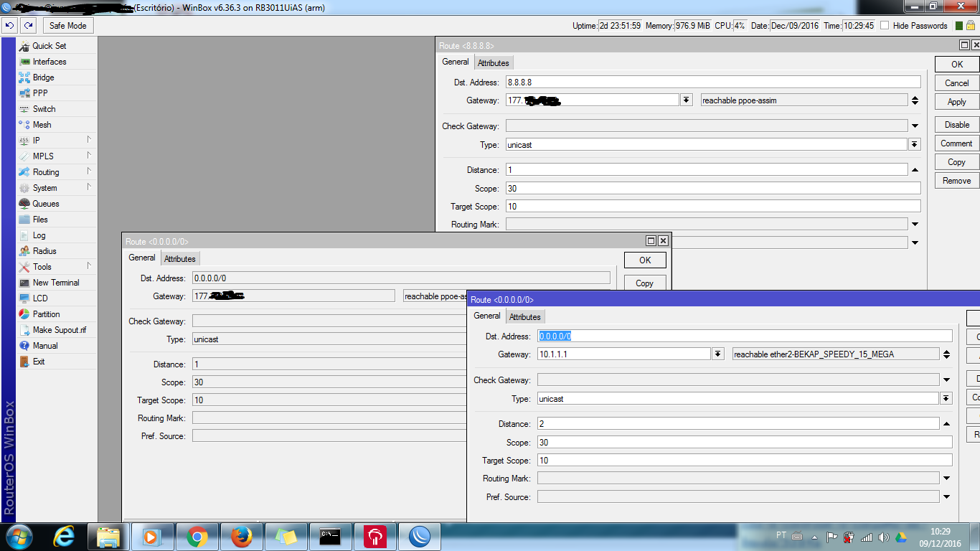The height and width of the screenshot is (551, 980).
Task: Apply changes in the Route <8.8.8.8> window
Action: pos(957,102)
